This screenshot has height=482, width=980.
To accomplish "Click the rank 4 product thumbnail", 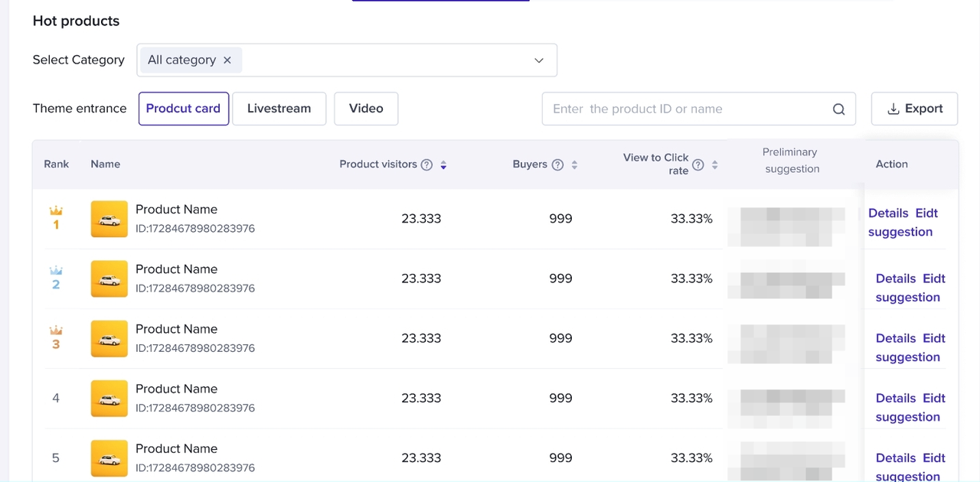I will click(x=109, y=398).
